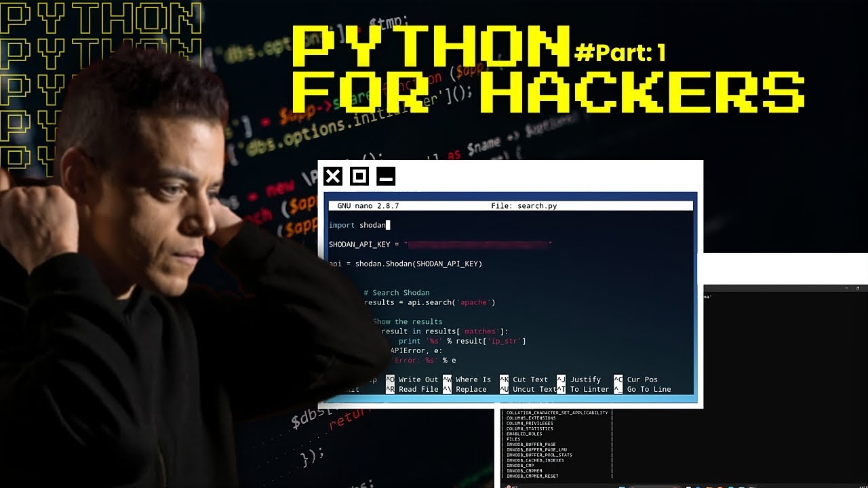Click ENABLED_ROLES row in background terminal
Image resolution: width=868 pixels, height=488 pixels.
tap(524, 434)
